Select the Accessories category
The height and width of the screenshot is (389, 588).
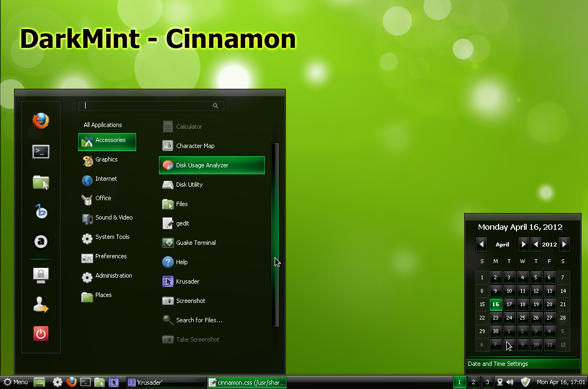tap(107, 142)
